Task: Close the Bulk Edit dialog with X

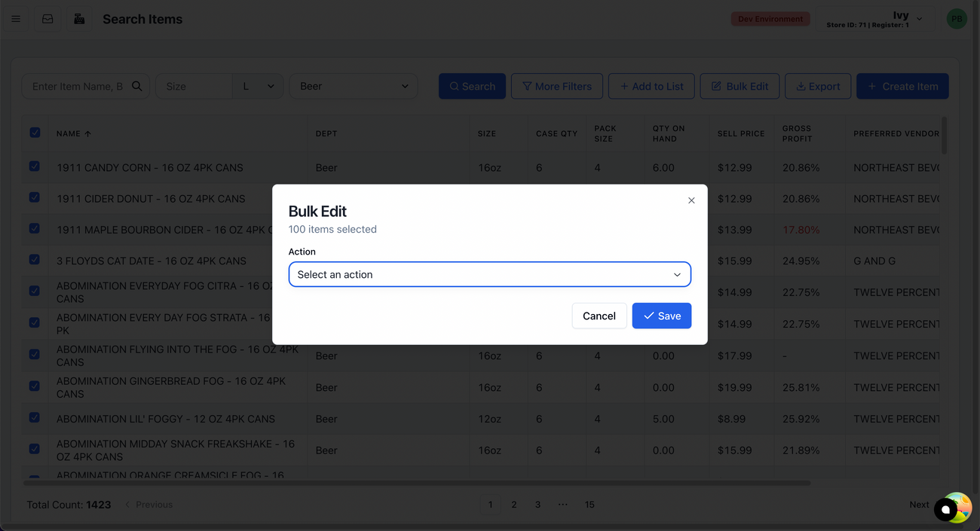Action: pos(691,200)
